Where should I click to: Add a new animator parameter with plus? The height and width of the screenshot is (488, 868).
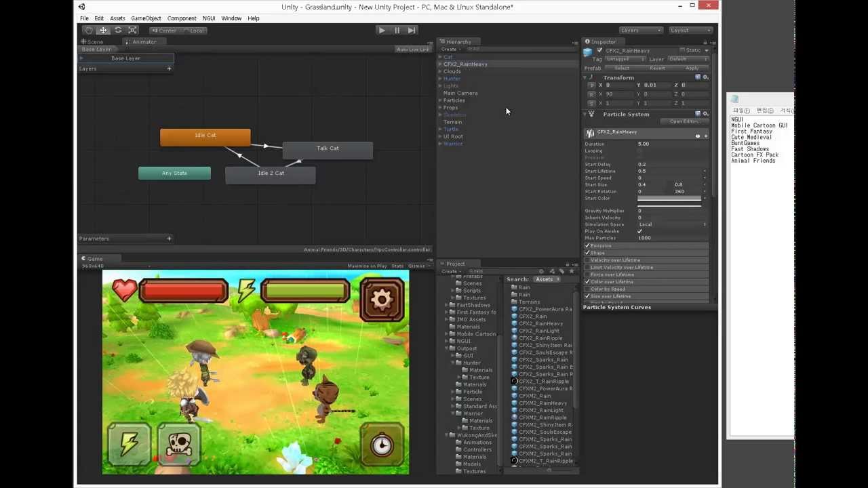coord(169,239)
